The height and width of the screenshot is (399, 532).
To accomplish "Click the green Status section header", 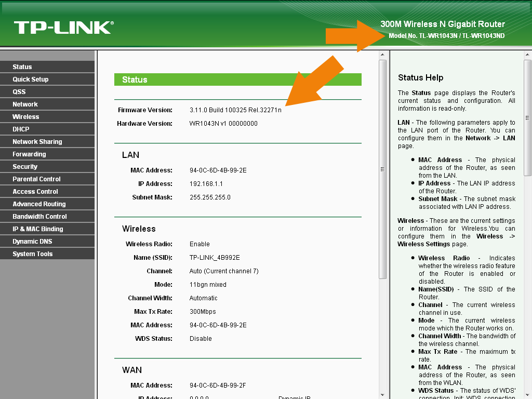I will point(238,79).
